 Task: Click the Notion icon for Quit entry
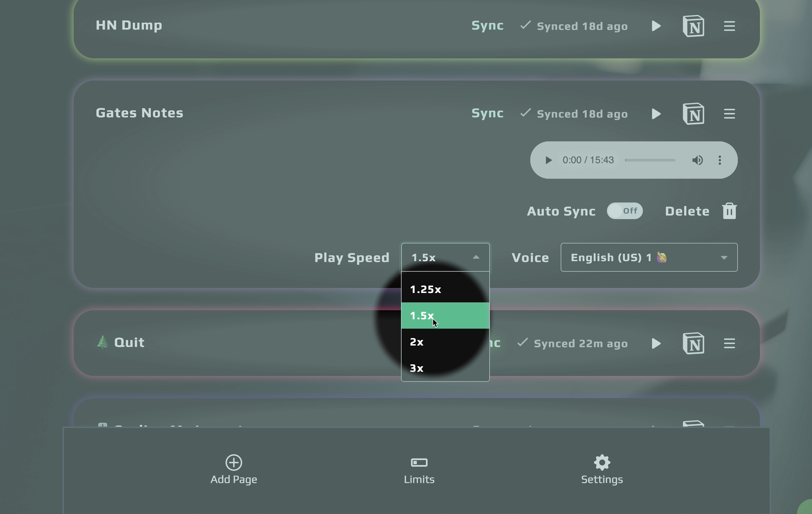click(x=693, y=343)
